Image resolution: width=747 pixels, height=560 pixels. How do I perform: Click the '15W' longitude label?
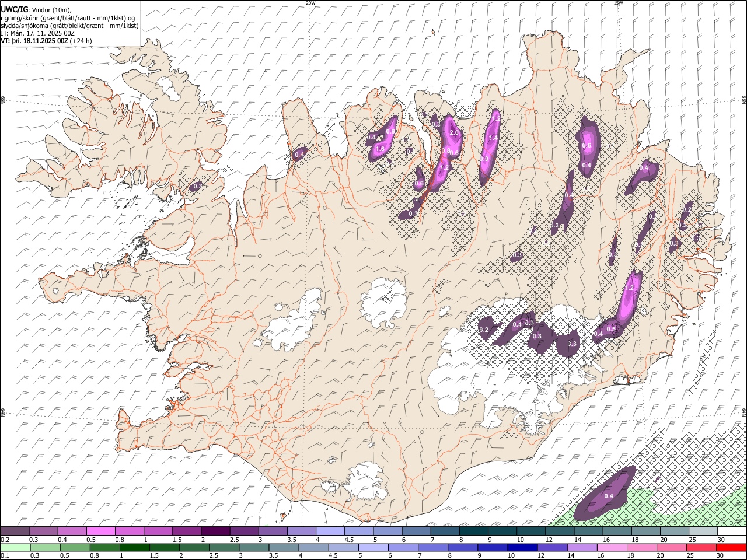pos(617,3)
